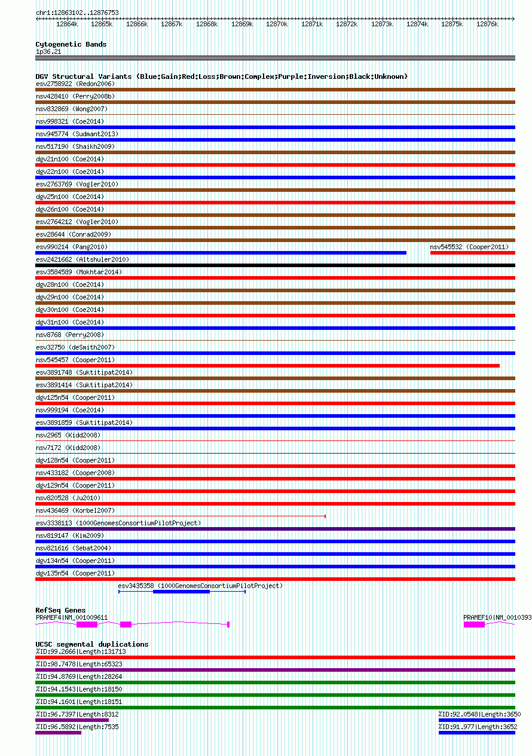Click the %ID:92.0548 Length:3650 duplication label
532x756 pixels.
tap(479, 714)
